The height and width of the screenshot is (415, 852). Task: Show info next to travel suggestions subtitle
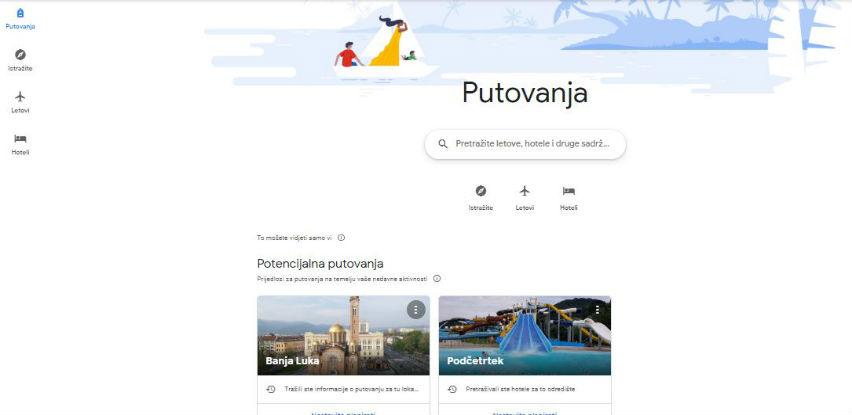[x=437, y=279]
